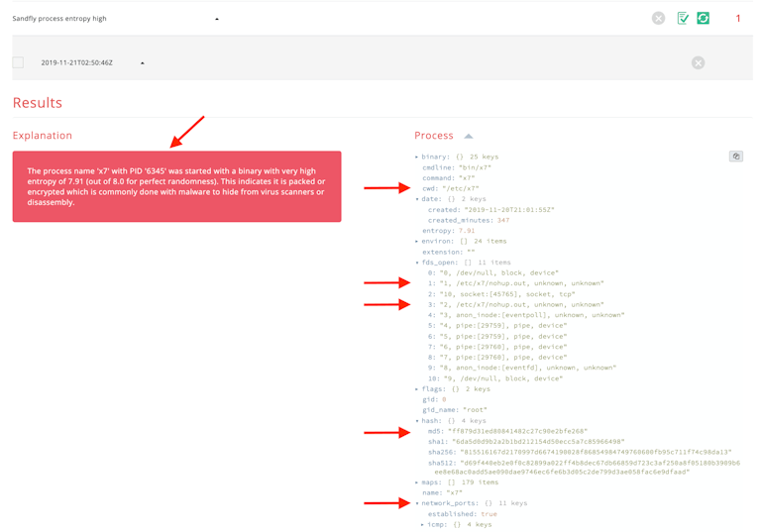Select the anon_inode:[eventpoll] entry

click(x=526, y=315)
